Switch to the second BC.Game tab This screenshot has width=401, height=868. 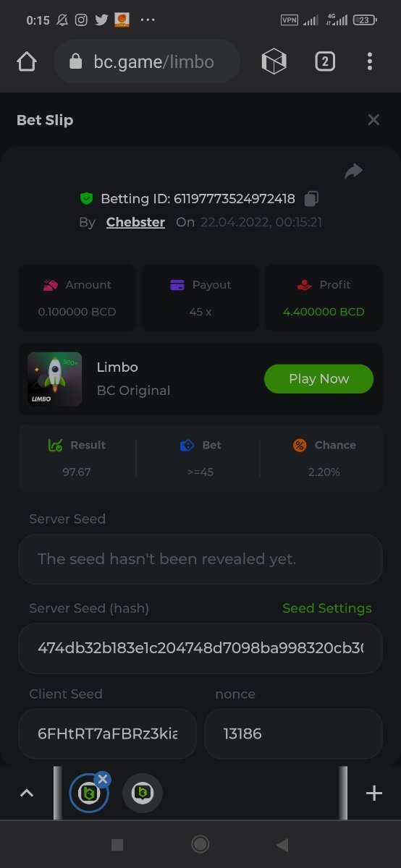143,793
